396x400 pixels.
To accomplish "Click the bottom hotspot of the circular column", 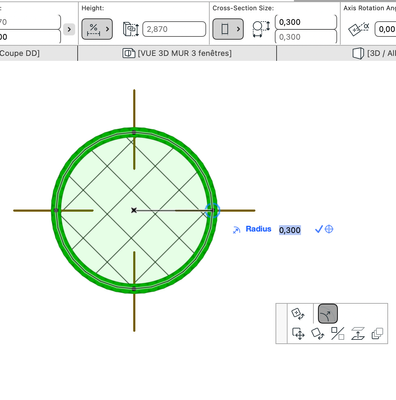I will tap(134, 289).
